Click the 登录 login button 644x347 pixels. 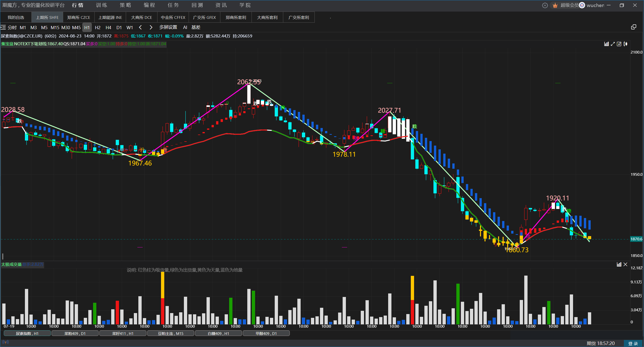[633, 343]
